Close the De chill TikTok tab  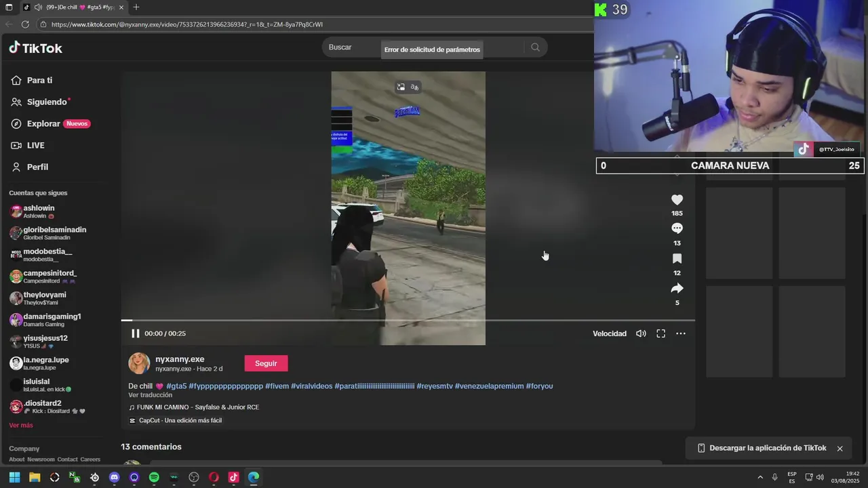tap(121, 7)
